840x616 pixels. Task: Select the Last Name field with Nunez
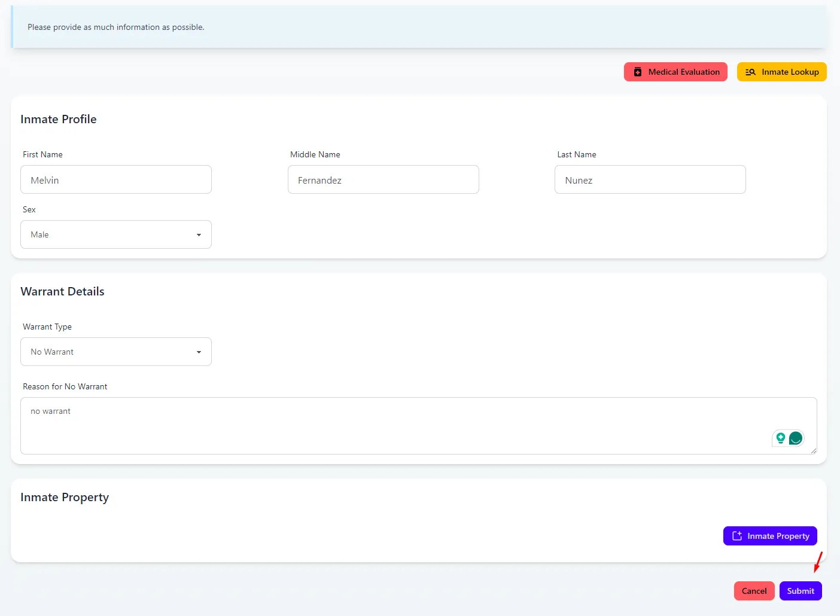[650, 179]
